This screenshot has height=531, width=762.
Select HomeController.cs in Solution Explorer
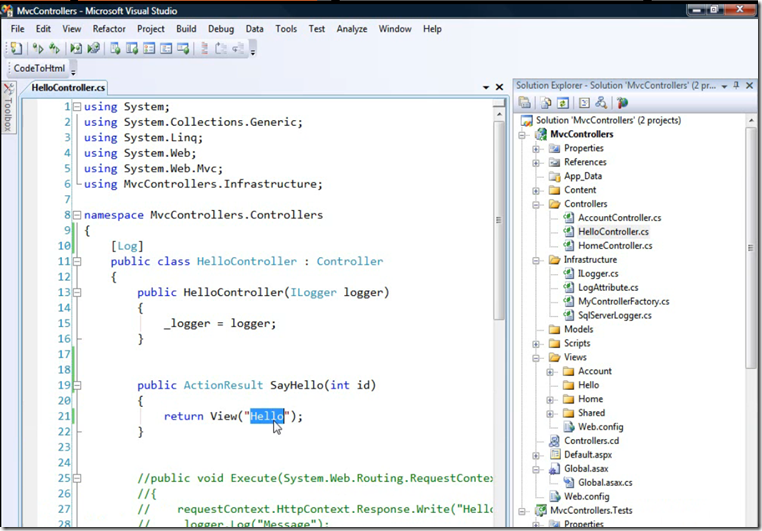(x=615, y=246)
